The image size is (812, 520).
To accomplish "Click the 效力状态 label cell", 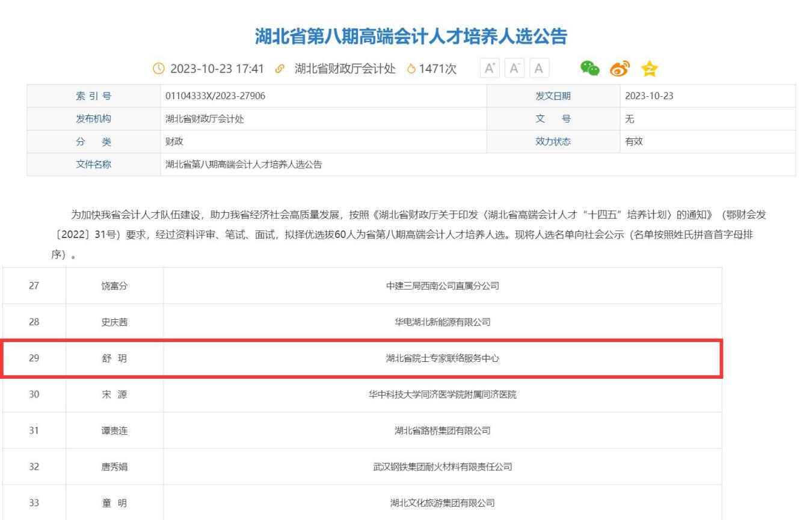I will (x=553, y=142).
